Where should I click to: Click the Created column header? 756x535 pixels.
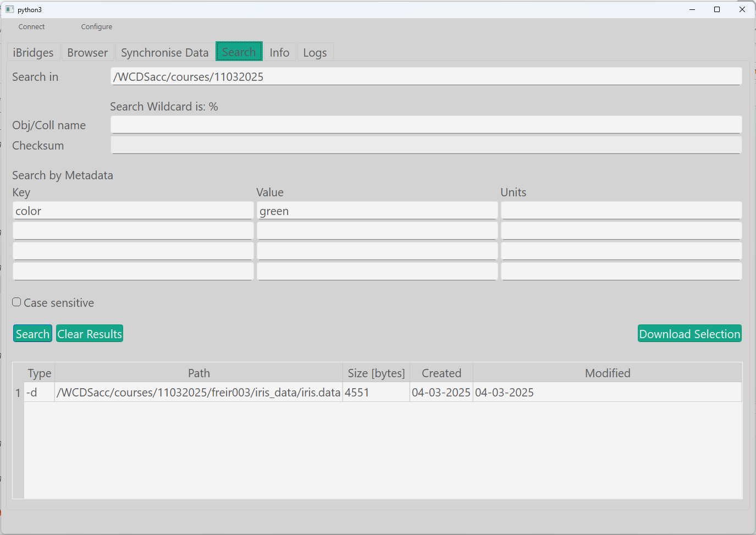442,373
